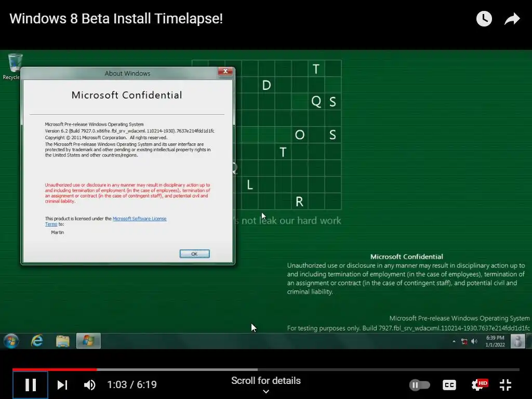This screenshot has height=399, width=532.
Task: Turn on closed captions
Action: (449, 385)
